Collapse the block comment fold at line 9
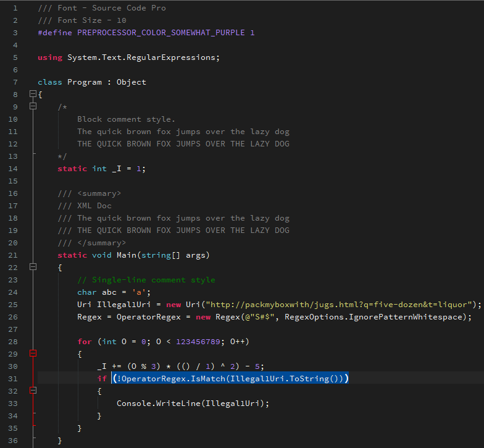 pos(33,107)
